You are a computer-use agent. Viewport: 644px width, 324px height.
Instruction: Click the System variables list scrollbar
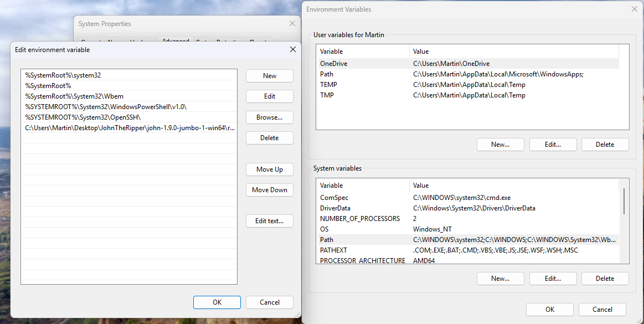tap(624, 201)
